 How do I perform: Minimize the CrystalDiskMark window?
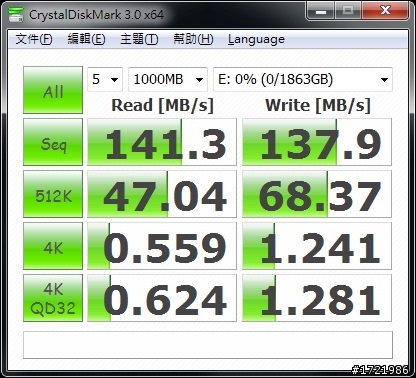pyautogui.click(x=320, y=11)
